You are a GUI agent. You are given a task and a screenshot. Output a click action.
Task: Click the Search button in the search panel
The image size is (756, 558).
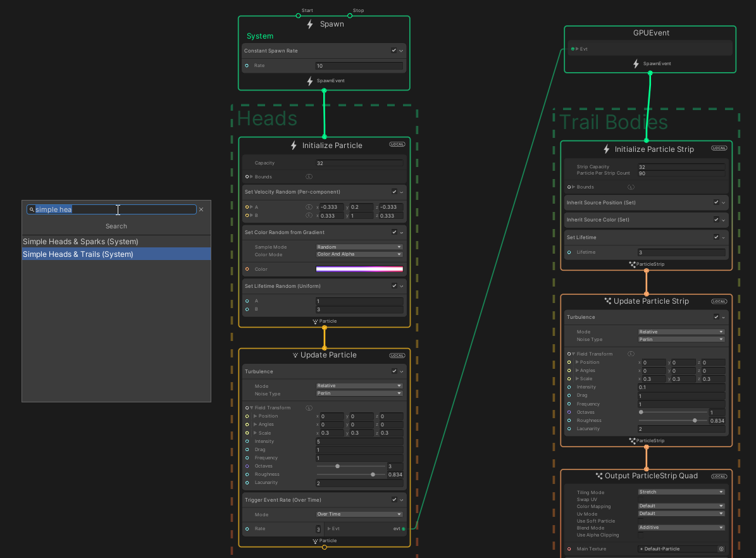tap(116, 226)
